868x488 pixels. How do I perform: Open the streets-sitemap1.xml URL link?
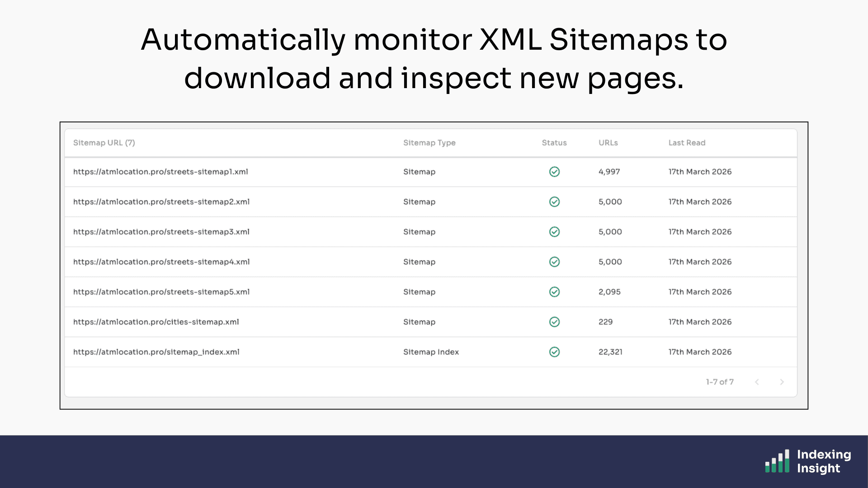(x=160, y=172)
